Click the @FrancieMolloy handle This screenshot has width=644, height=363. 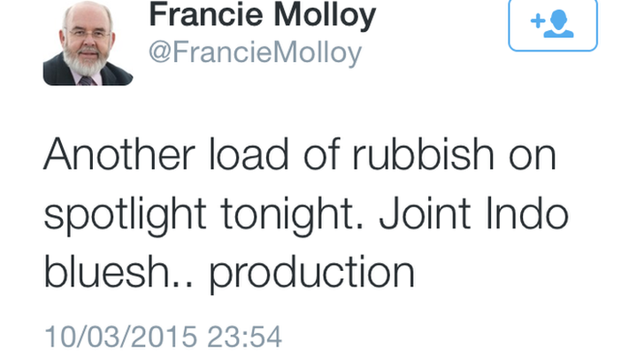[x=255, y=53]
